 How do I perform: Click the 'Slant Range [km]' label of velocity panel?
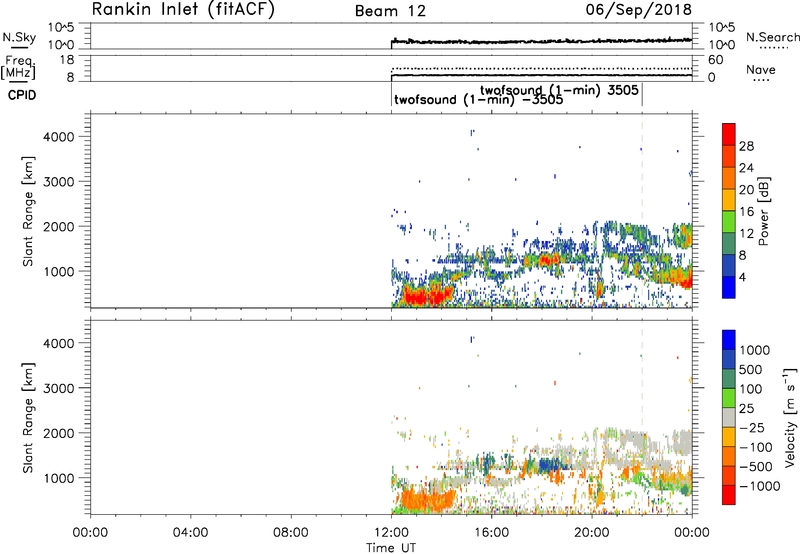point(28,417)
